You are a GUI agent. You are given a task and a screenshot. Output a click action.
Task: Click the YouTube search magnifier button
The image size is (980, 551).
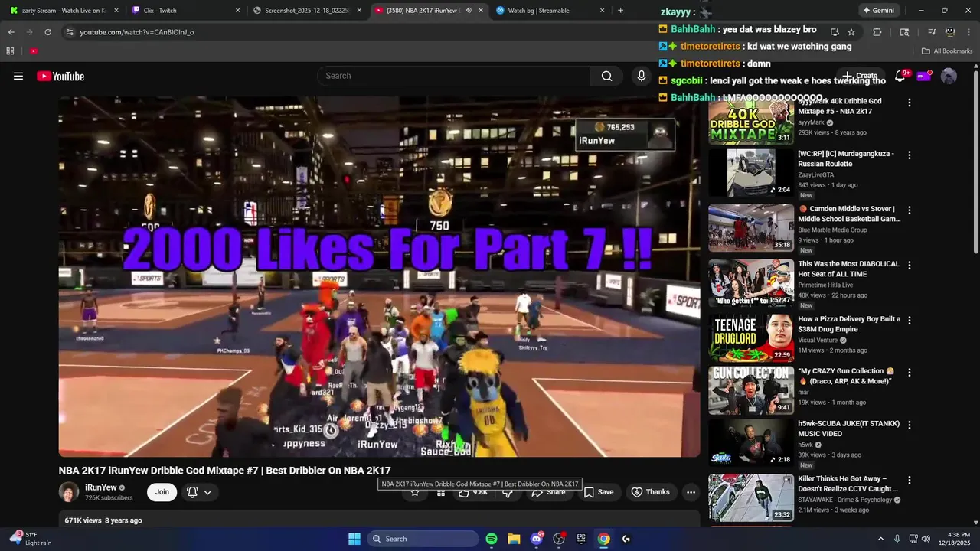tap(607, 76)
